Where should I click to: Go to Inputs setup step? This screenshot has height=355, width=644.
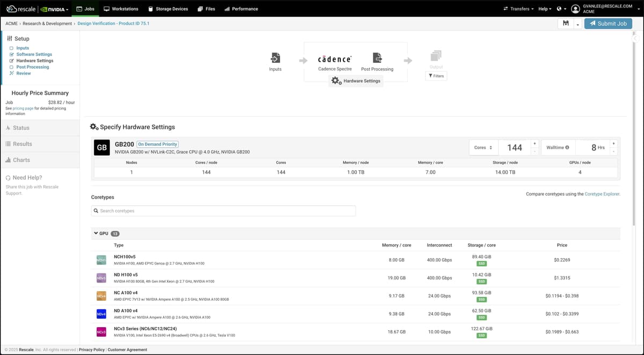pyautogui.click(x=23, y=48)
